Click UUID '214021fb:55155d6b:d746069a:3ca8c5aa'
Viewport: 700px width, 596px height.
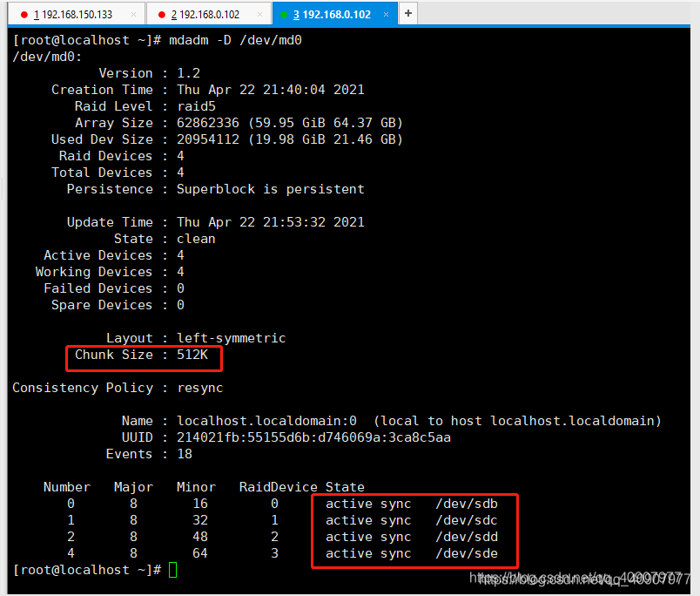(x=313, y=437)
